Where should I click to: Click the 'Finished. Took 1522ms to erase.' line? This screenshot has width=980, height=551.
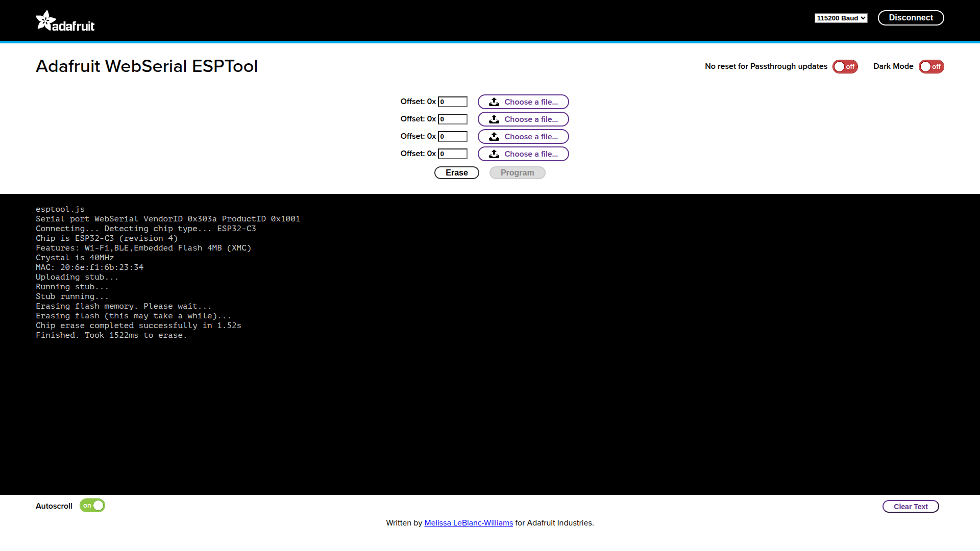click(111, 335)
